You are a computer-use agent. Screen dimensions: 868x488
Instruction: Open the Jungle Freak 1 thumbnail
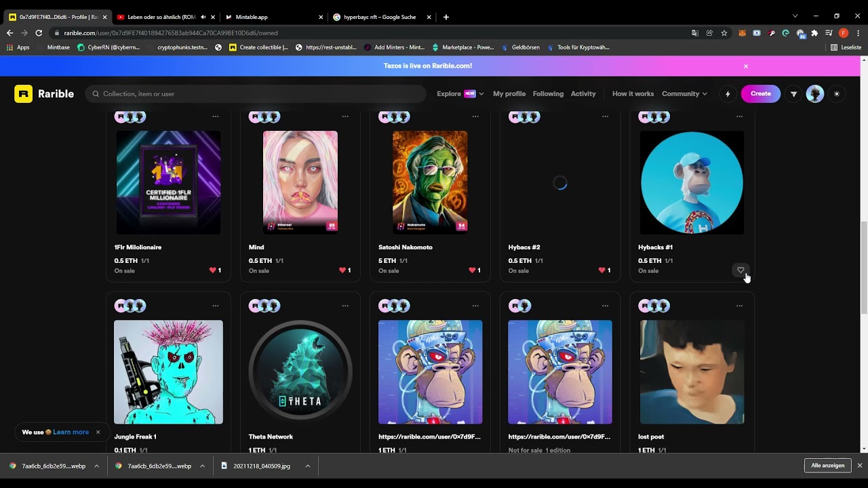(x=168, y=372)
